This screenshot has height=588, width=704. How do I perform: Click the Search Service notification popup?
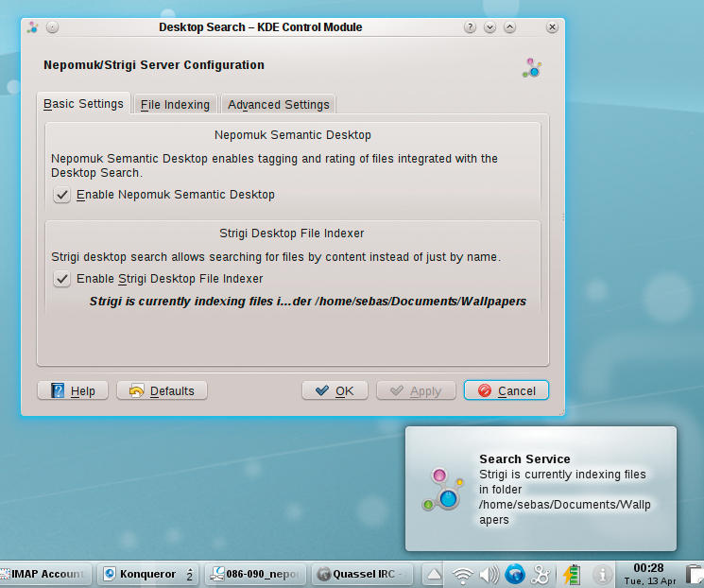click(x=541, y=489)
